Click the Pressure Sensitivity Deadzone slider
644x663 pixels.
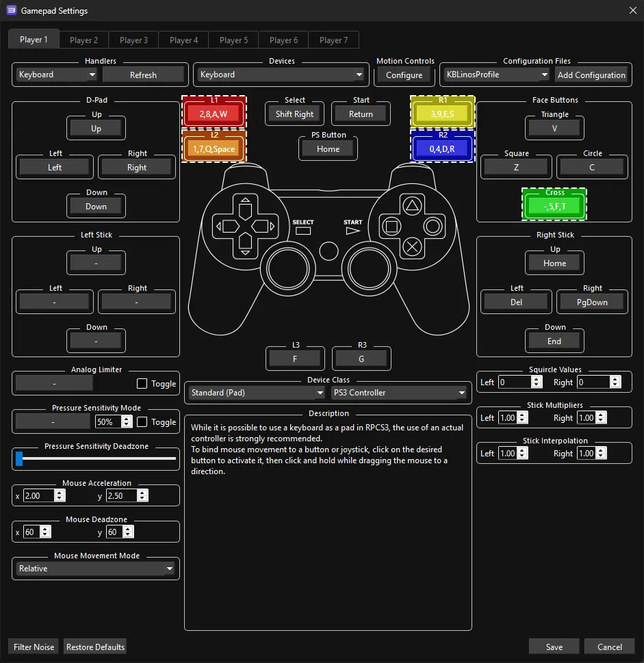96,459
